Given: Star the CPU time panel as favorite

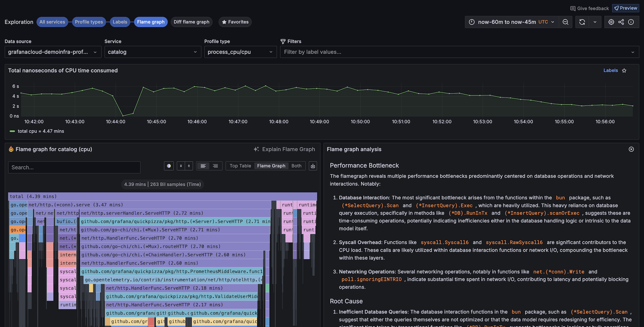Looking at the screenshot, I should 624,70.
